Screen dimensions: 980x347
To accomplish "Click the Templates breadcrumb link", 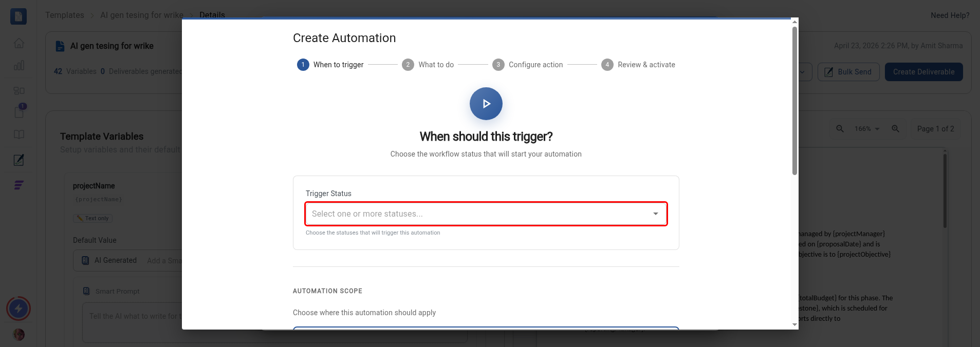I will coord(65,15).
